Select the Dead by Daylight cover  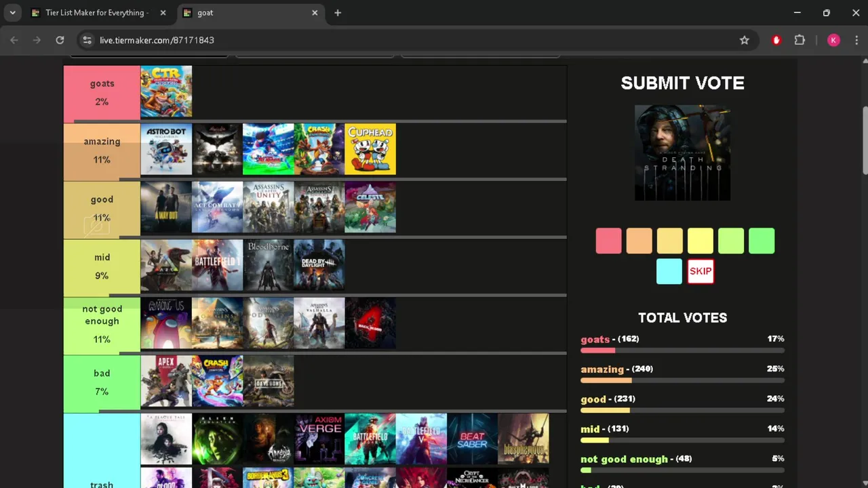coord(319,265)
